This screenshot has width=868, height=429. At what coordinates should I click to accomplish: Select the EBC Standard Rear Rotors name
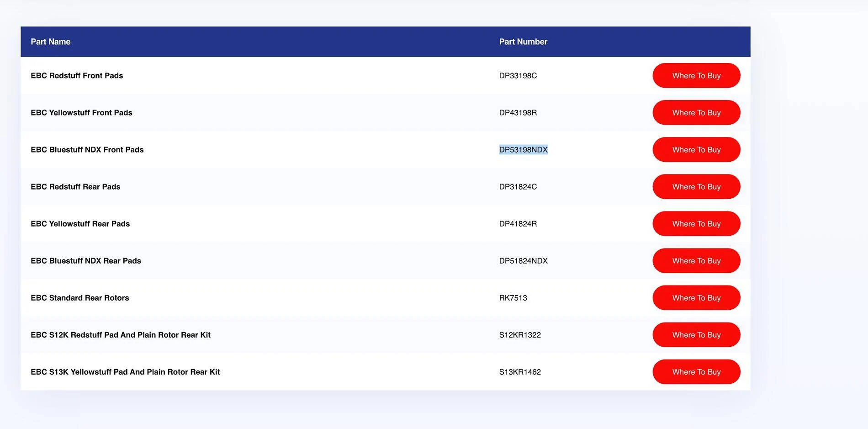[x=80, y=297]
